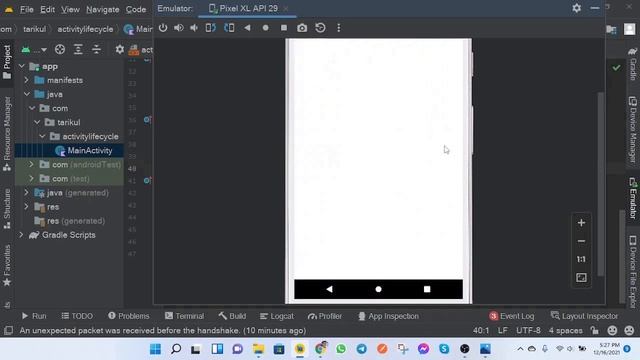The height and width of the screenshot is (360, 640).
Task: Open Windows Start menu
Action: [x=156, y=349]
